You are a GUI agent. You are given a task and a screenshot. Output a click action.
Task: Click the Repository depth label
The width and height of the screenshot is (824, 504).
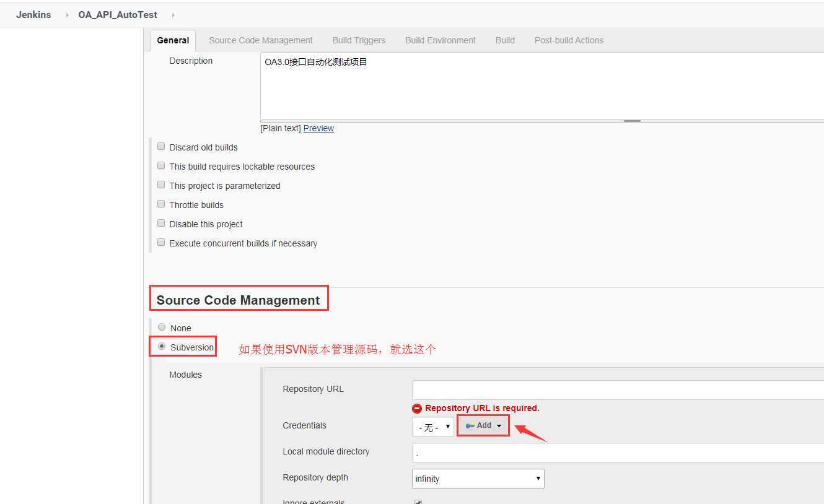[315, 477]
